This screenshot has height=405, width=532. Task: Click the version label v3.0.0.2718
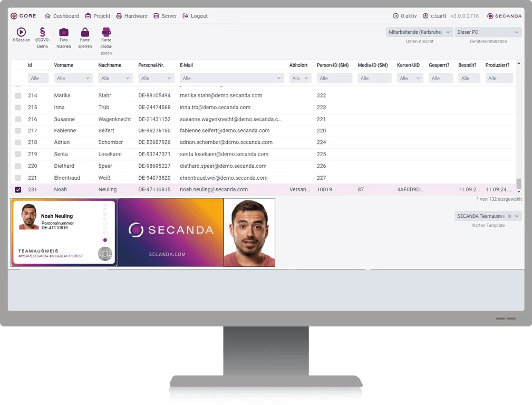pos(465,16)
